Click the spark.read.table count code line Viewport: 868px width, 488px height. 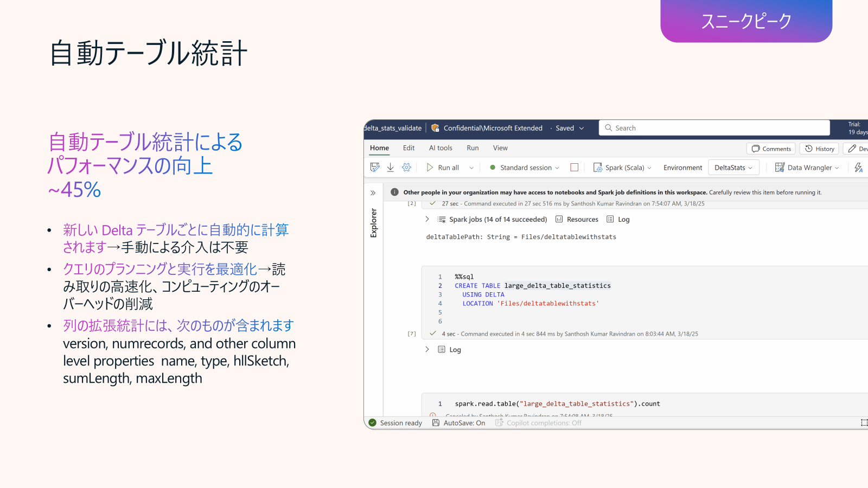point(557,404)
